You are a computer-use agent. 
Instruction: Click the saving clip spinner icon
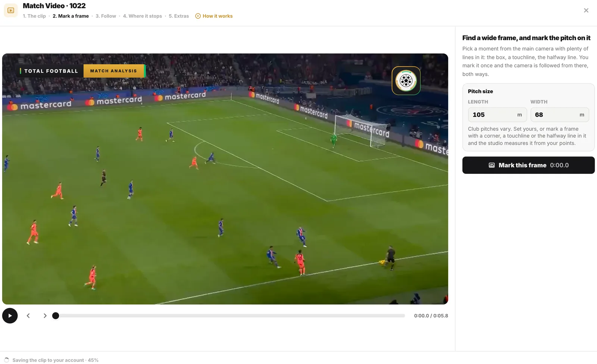(6, 360)
